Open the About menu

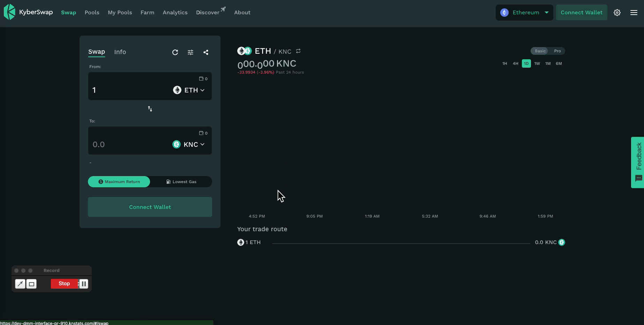242,13
